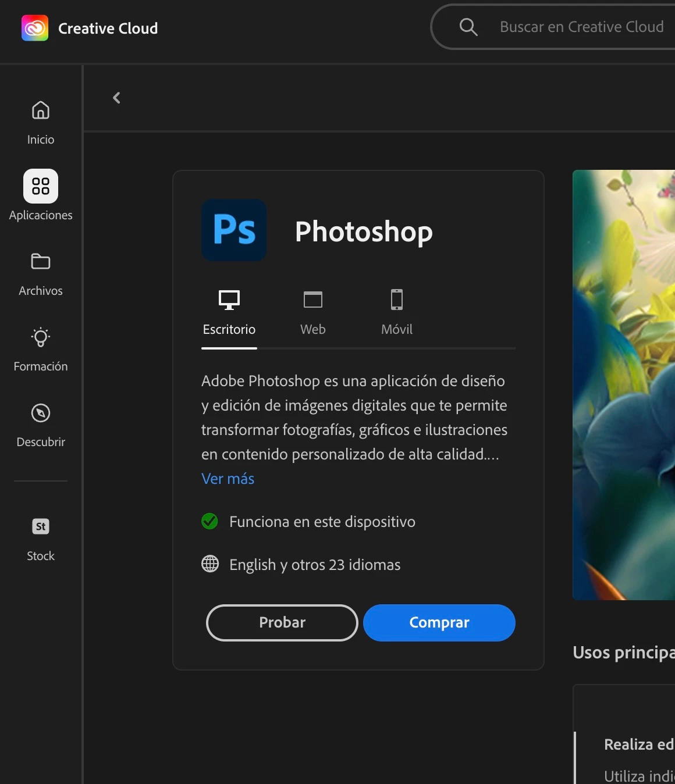This screenshot has width=675, height=784.
Task: Click 'English y otros 23 idiomas' text
Action: point(315,565)
